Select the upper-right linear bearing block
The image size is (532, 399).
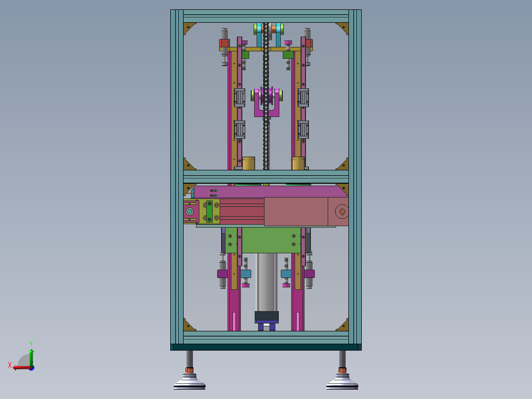(303, 98)
